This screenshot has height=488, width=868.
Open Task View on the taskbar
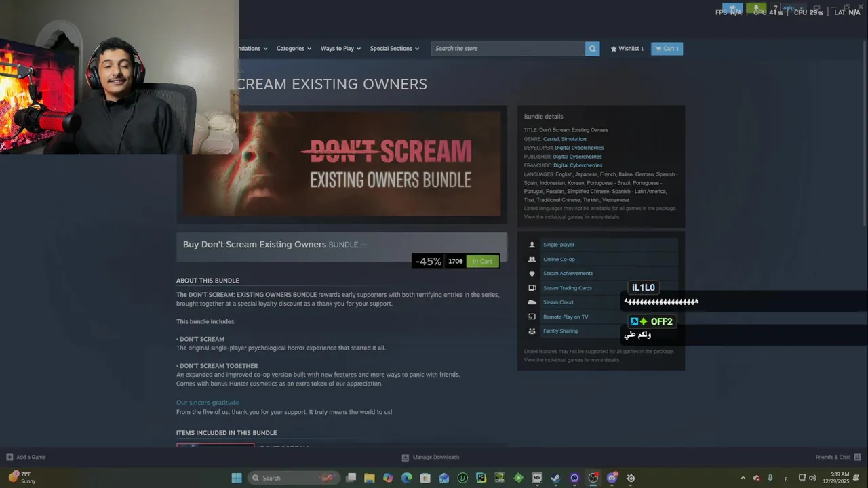(351, 478)
